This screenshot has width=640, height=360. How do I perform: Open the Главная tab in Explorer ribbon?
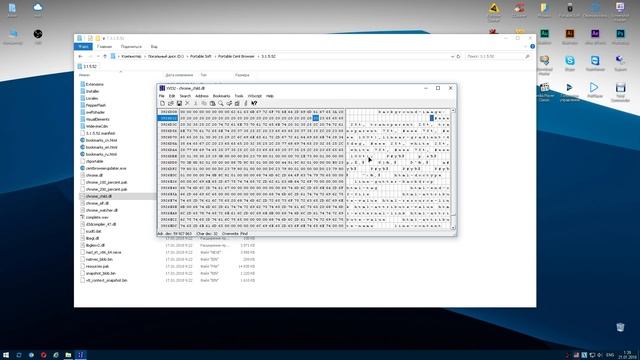(104, 47)
